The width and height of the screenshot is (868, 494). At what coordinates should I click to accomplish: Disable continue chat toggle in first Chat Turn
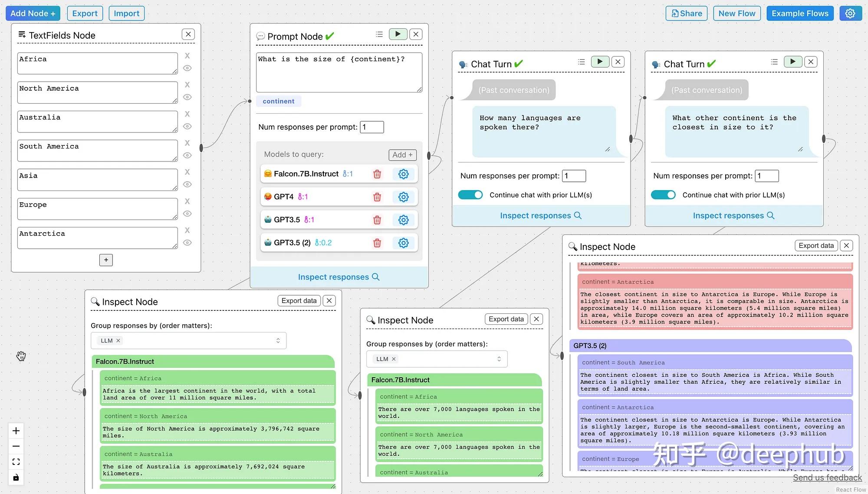pos(470,195)
